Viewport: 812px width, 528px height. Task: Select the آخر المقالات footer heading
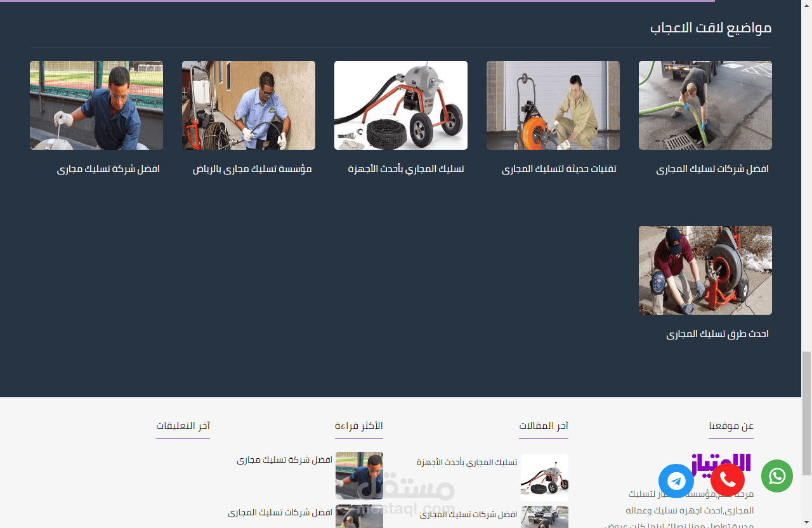pos(544,426)
